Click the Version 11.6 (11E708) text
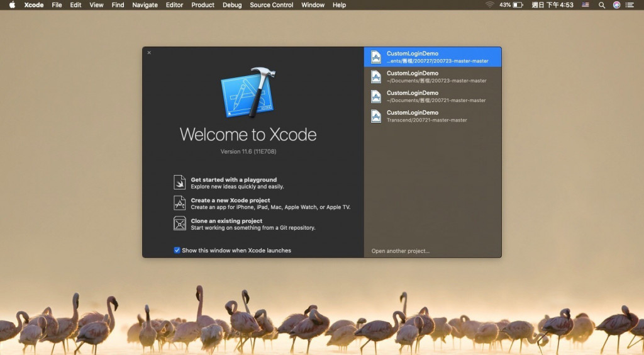Viewport: 644px width, 355px height. tap(248, 151)
